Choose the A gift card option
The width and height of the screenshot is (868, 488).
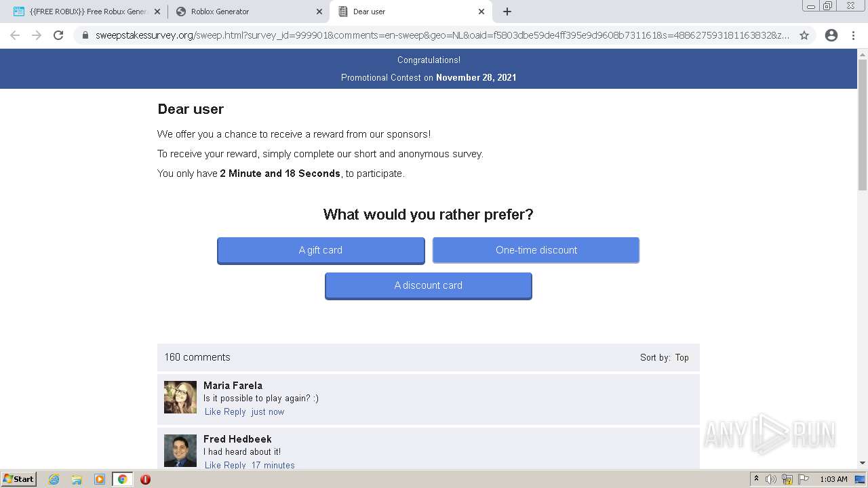click(x=321, y=250)
